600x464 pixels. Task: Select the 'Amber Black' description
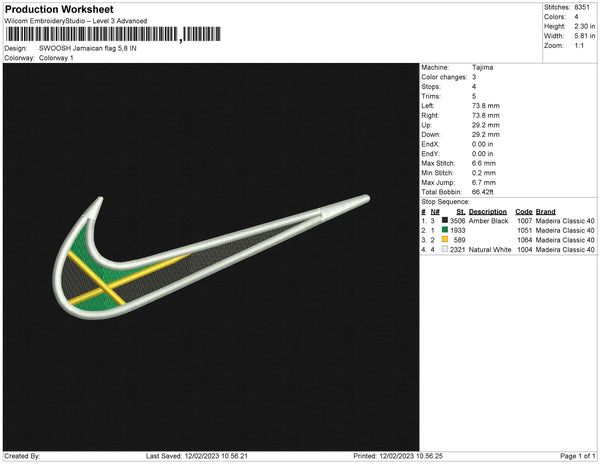click(x=488, y=221)
